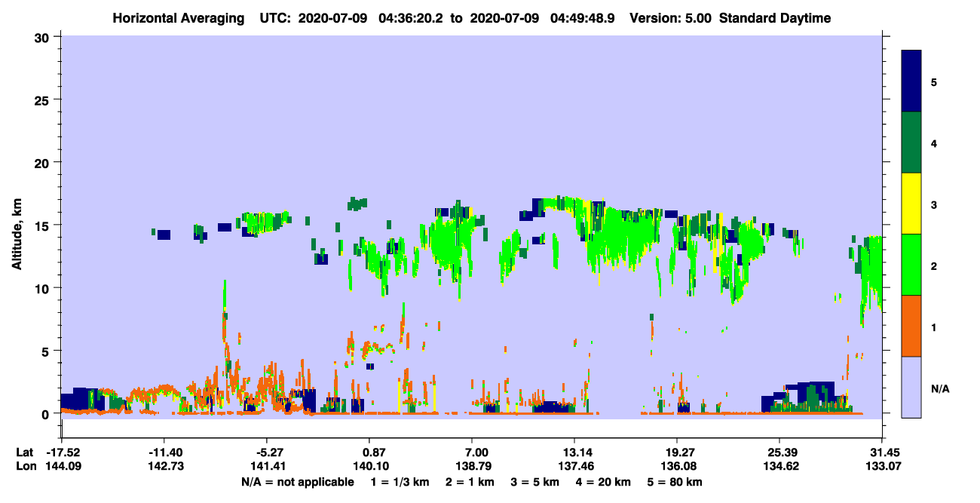
Task: Click the 'Standard Daytime' label
Action: coord(775,18)
